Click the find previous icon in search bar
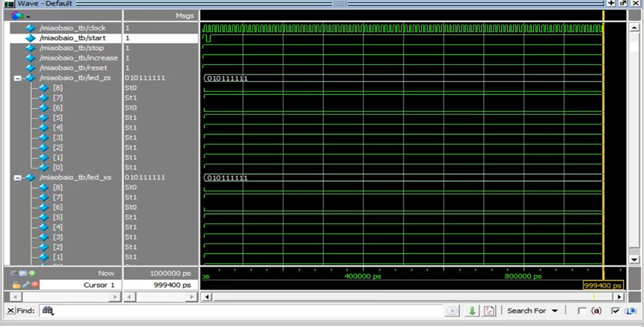Viewport: 644px width, 327px height. tap(453, 311)
